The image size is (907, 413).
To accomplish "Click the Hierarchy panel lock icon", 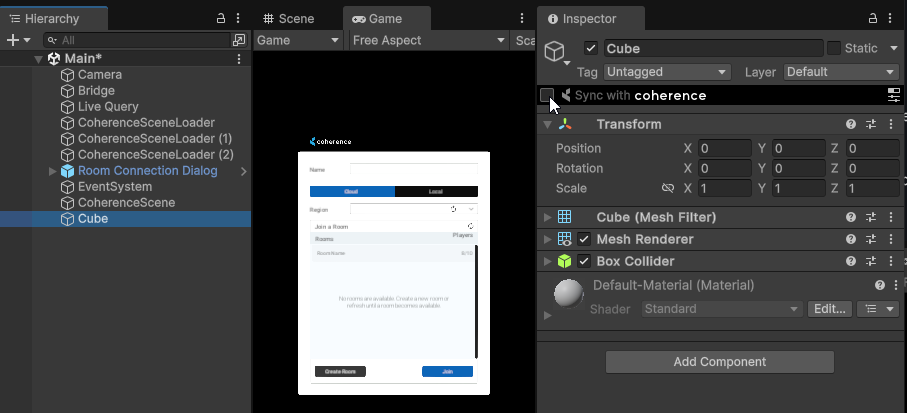I will coord(221,19).
